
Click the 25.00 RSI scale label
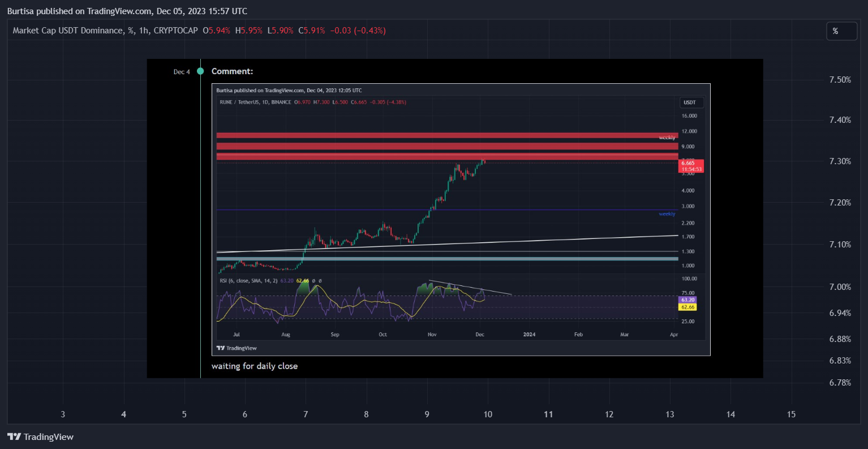point(688,322)
